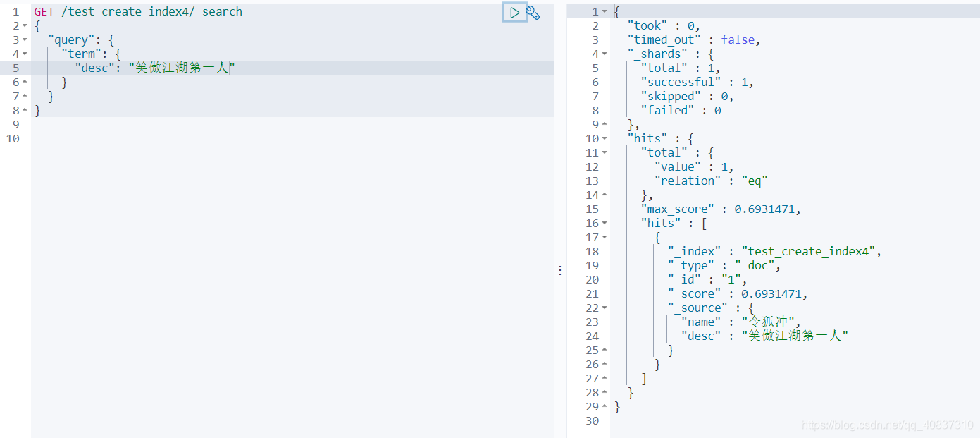Fold the root brace on response line 1
The image size is (980, 438).
pos(604,12)
